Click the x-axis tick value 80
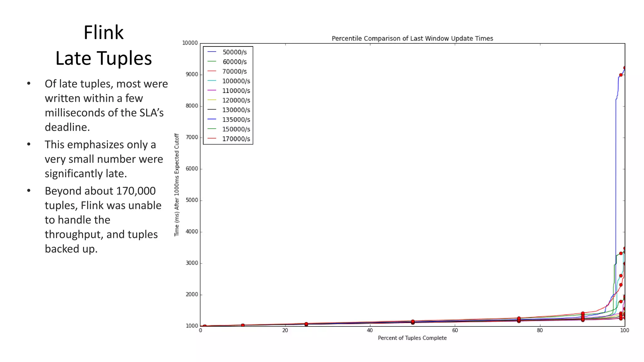Viewport: 644px width, 362px height. click(540, 330)
